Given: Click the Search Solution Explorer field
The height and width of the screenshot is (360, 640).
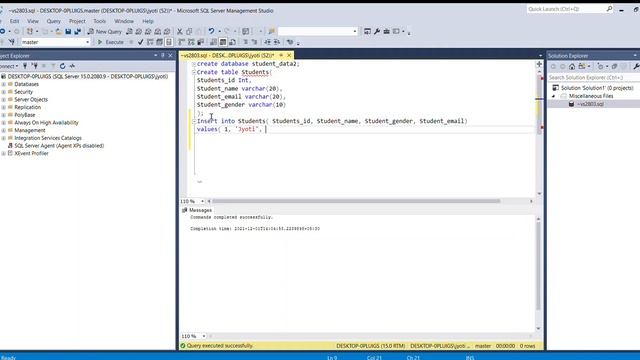Looking at the screenshot, I should coord(593,78).
